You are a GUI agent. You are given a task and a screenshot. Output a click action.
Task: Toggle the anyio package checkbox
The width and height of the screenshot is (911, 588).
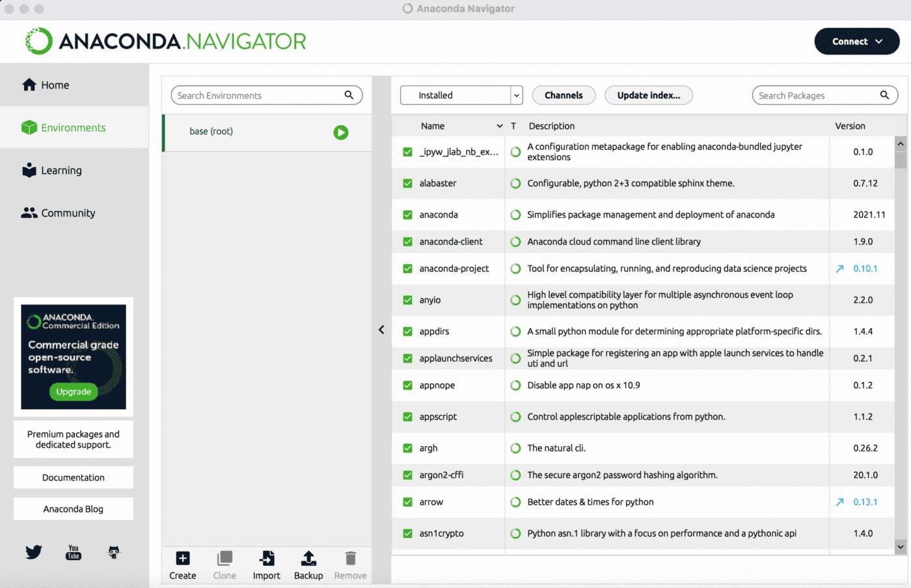407,300
